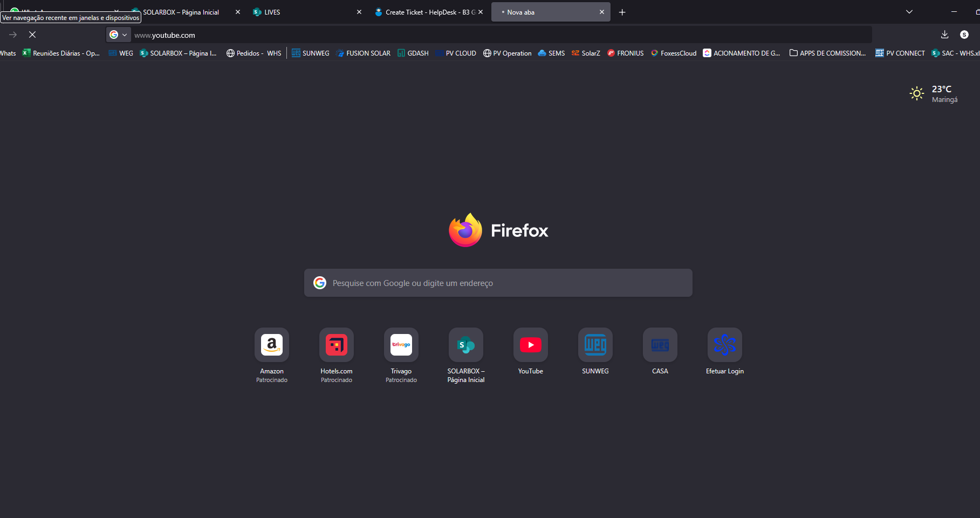Expand the search engine selector dropdown

tap(119, 35)
